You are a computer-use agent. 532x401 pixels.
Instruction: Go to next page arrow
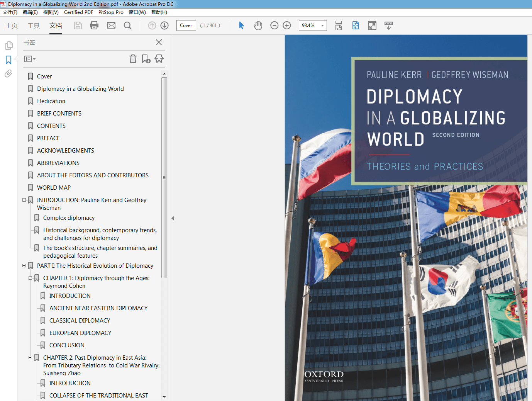pyautogui.click(x=164, y=25)
